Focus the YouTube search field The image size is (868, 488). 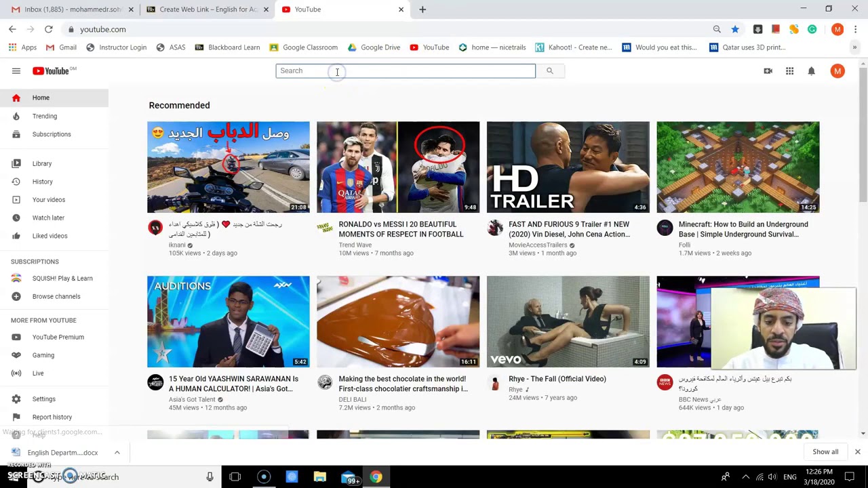406,70
